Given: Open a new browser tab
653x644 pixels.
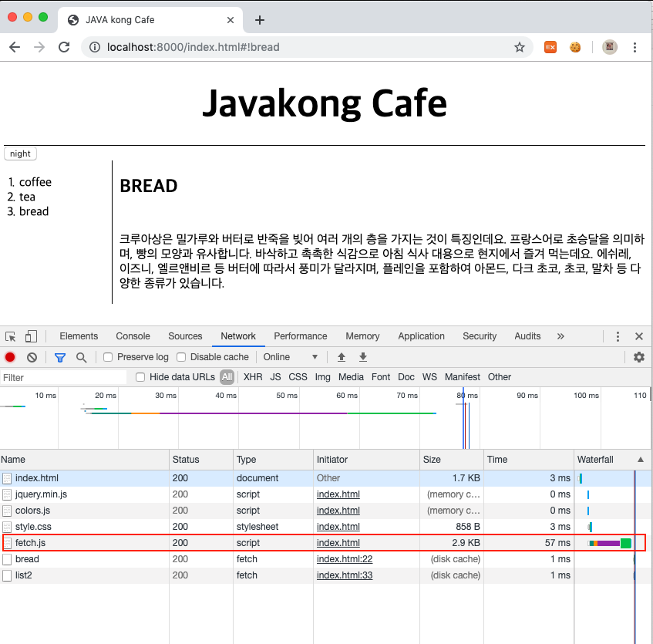Looking at the screenshot, I should (260, 20).
